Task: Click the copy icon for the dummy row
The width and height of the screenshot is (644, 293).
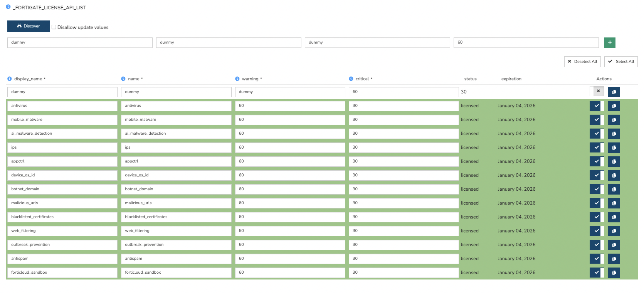Action: [614, 92]
